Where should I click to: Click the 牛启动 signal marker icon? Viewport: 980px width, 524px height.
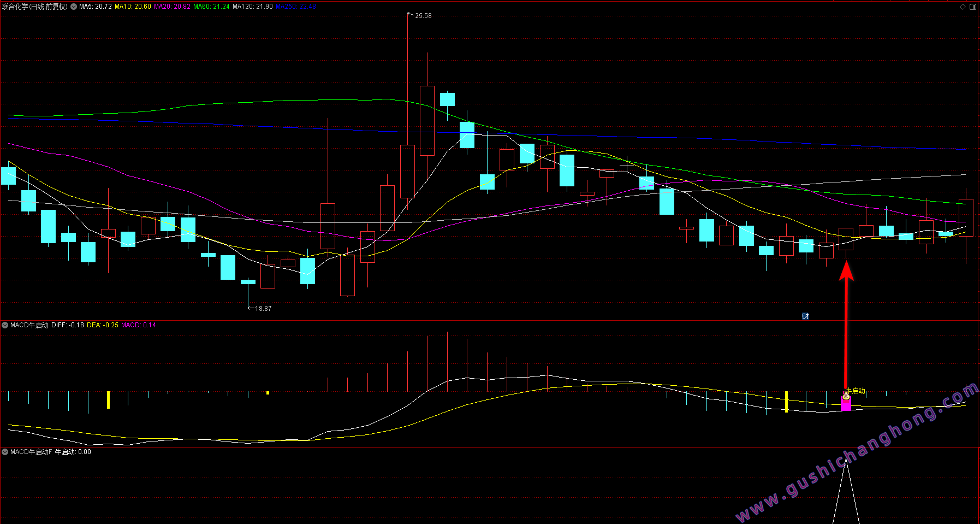click(846, 396)
